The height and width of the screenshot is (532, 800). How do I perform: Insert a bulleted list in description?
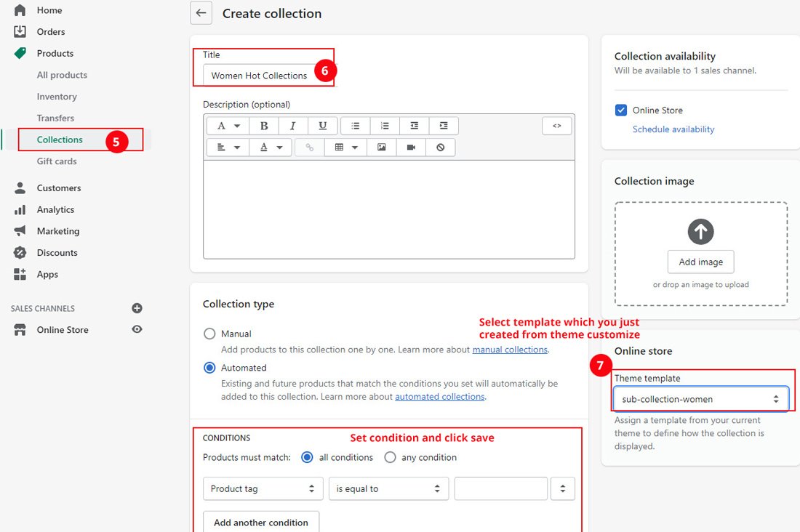356,126
